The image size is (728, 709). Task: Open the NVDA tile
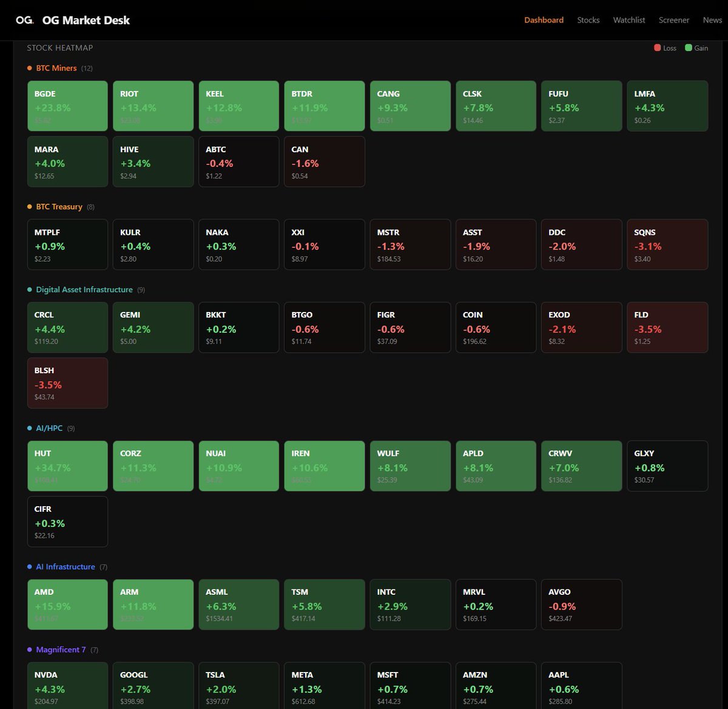[67, 685]
